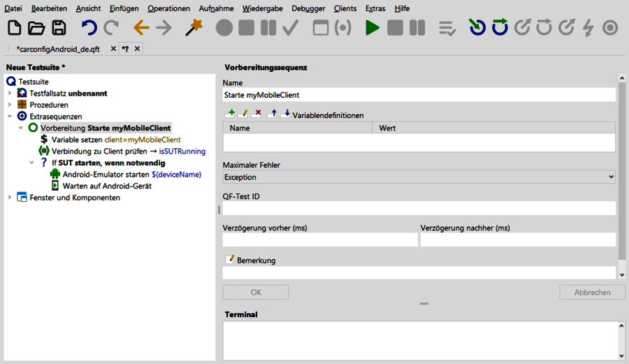Open a test suite via folder icon
Image resolution: width=629 pixels, height=364 pixels.
pos(36,28)
